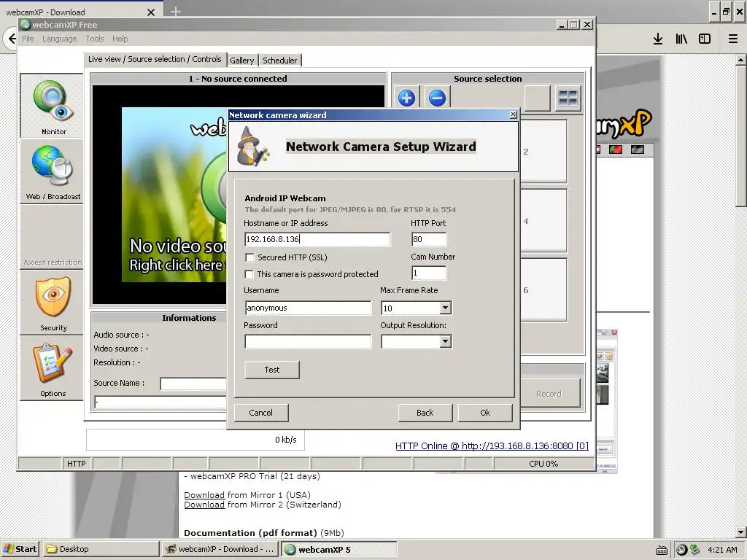The image size is (747, 560).
Task: Download from Mirror 1 (USA) link
Action: coord(204,495)
